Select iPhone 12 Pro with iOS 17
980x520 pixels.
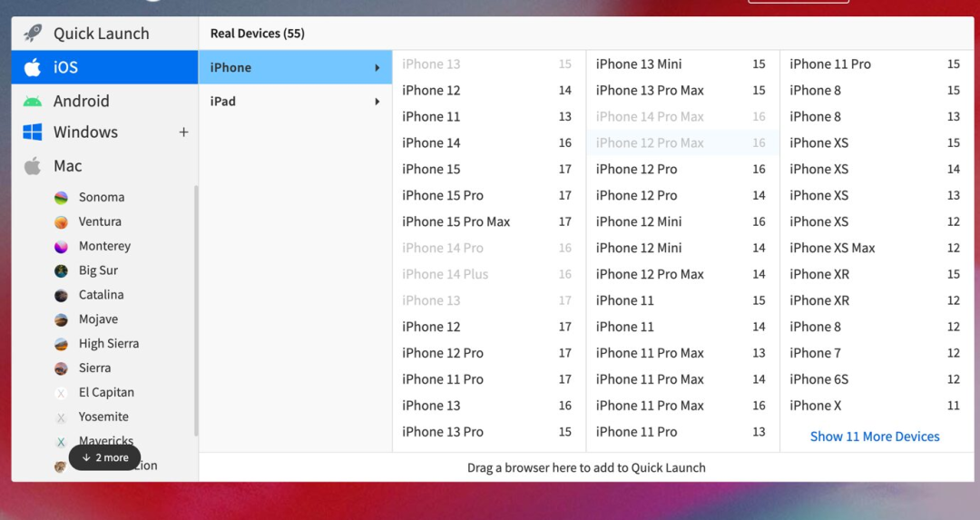pos(488,352)
